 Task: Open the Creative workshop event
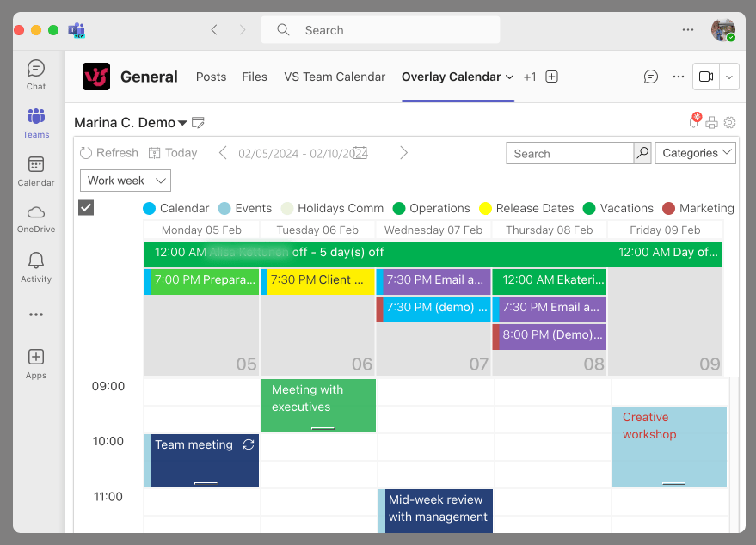point(669,447)
